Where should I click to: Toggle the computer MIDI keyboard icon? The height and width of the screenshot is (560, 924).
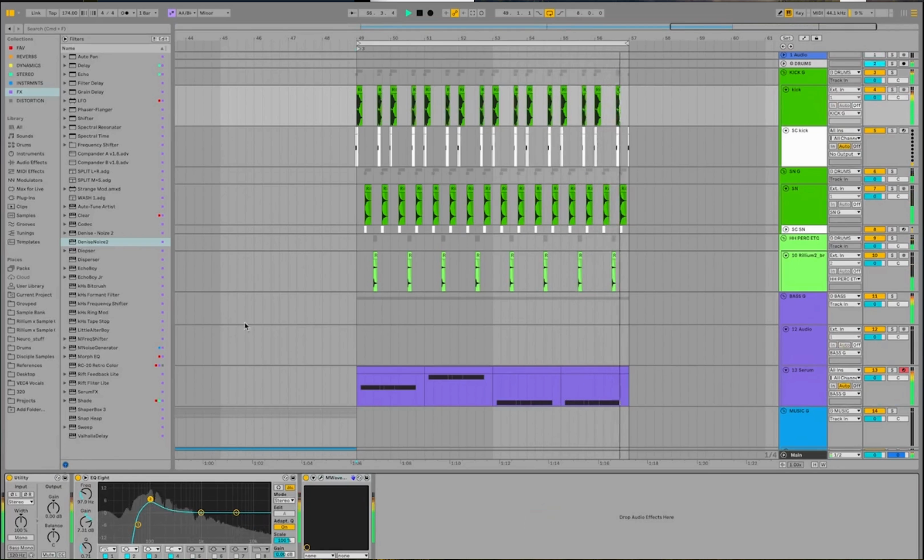[x=789, y=13]
